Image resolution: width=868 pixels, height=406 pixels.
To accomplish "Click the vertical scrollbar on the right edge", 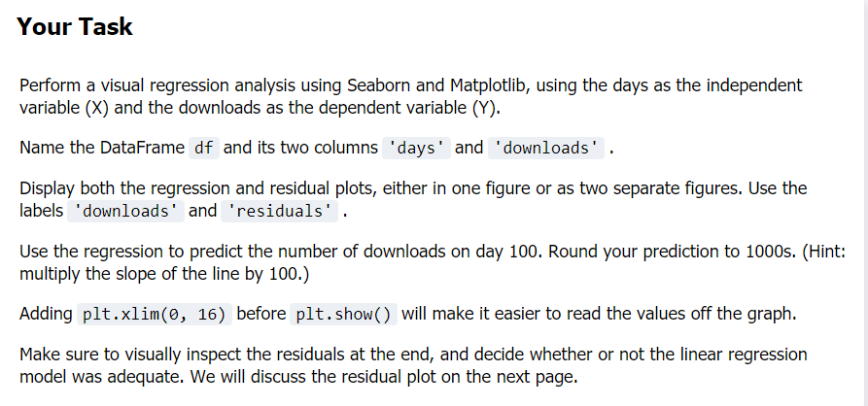I will [865, 203].
